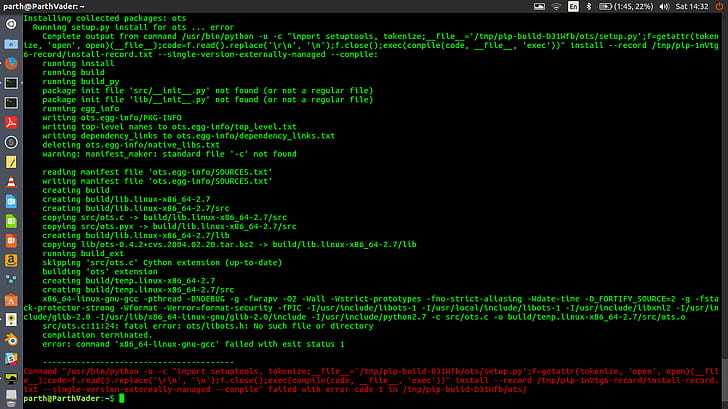Open the sound volume indicator
728x409 pixels.
pyautogui.click(x=665, y=6)
